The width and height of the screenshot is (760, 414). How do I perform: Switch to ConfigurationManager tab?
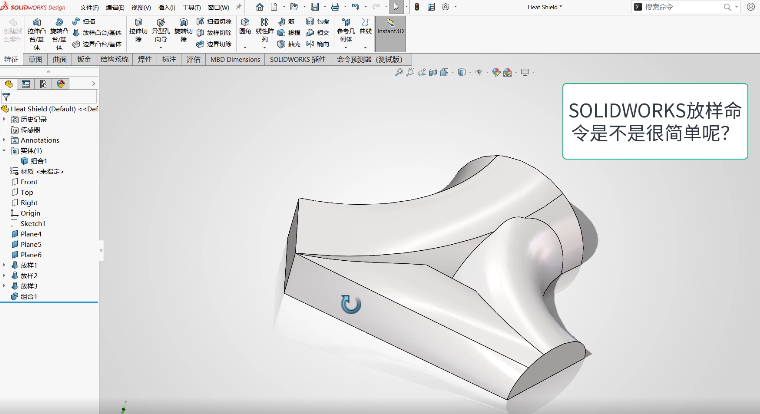43,84
